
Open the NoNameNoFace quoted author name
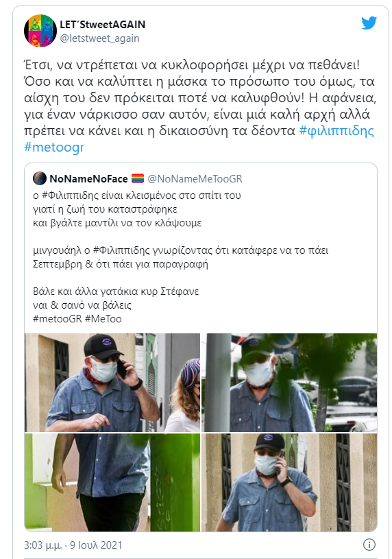[x=88, y=178]
